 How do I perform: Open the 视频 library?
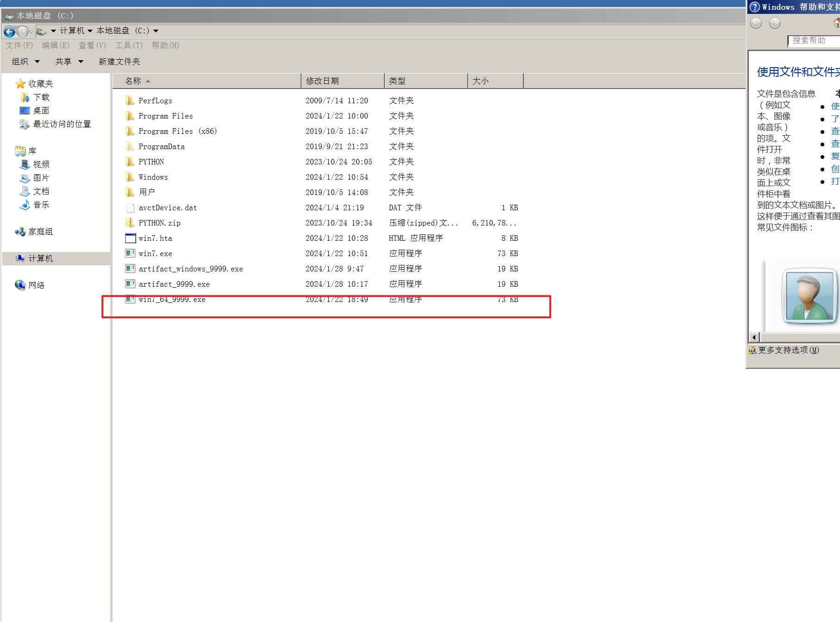pyautogui.click(x=41, y=164)
